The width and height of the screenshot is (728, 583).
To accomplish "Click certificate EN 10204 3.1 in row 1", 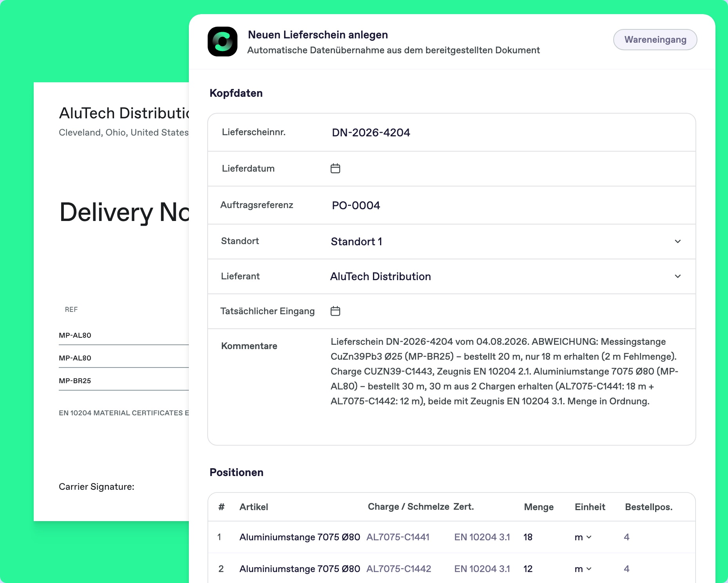I will [x=482, y=537].
